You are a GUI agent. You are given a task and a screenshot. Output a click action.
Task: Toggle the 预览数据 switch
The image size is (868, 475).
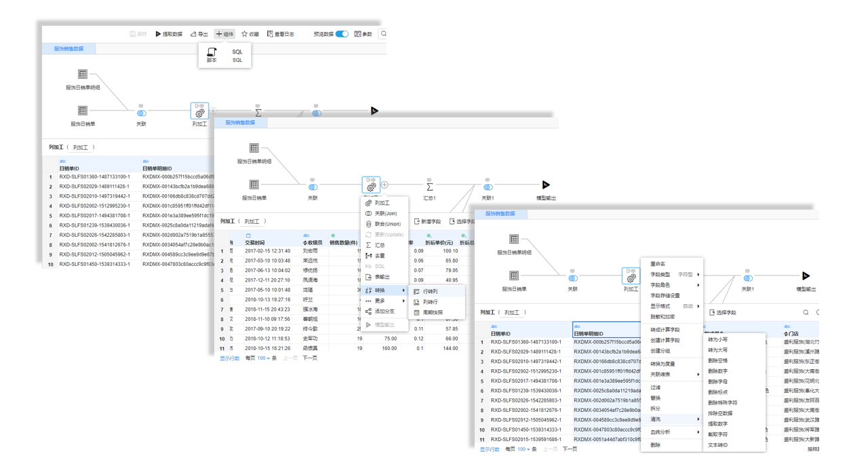342,34
